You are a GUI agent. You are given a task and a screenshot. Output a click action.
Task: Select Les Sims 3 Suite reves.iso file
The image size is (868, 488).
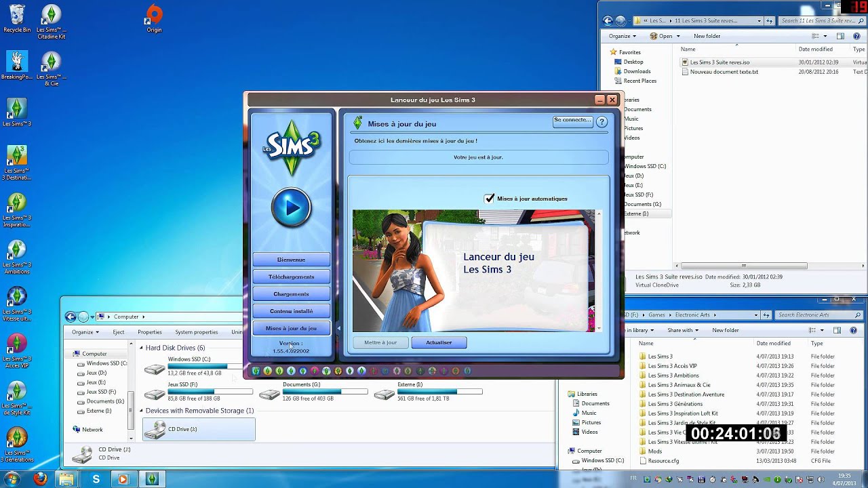click(x=719, y=62)
